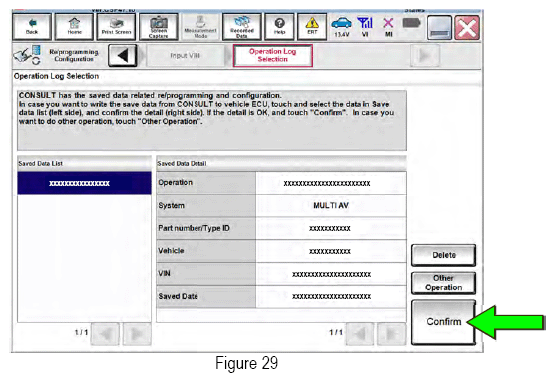555x382 pixels.
Task: Click the Vehicle row value
Action: pyautogui.click(x=331, y=251)
